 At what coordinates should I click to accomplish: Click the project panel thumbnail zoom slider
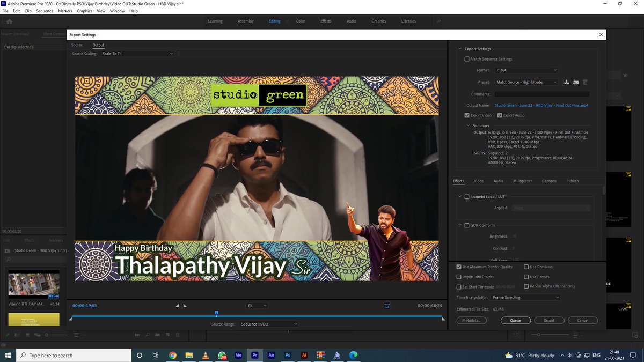pyautogui.click(x=57, y=335)
